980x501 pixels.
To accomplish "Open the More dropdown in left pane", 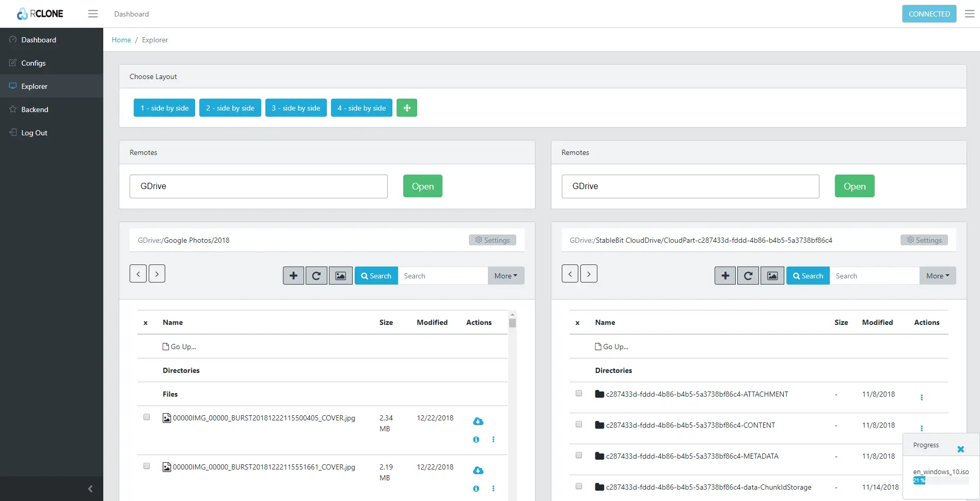I will (505, 275).
